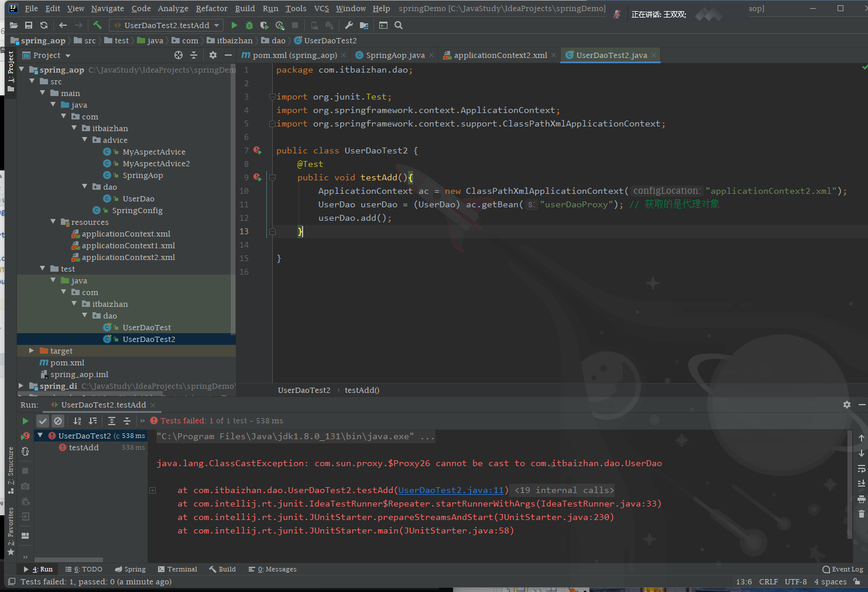Expand all test results icon
The width and height of the screenshot is (868, 592).
point(112,420)
